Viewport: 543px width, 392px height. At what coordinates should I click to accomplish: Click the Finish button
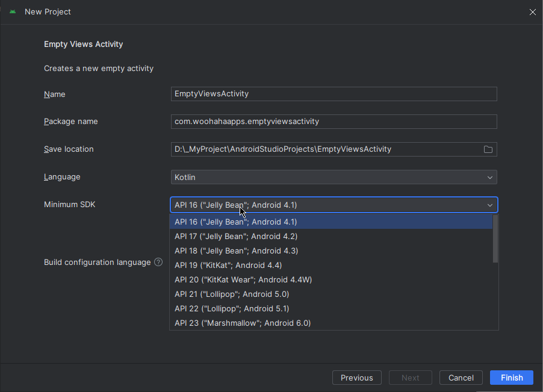pyautogui.click(x=512, y=378)
